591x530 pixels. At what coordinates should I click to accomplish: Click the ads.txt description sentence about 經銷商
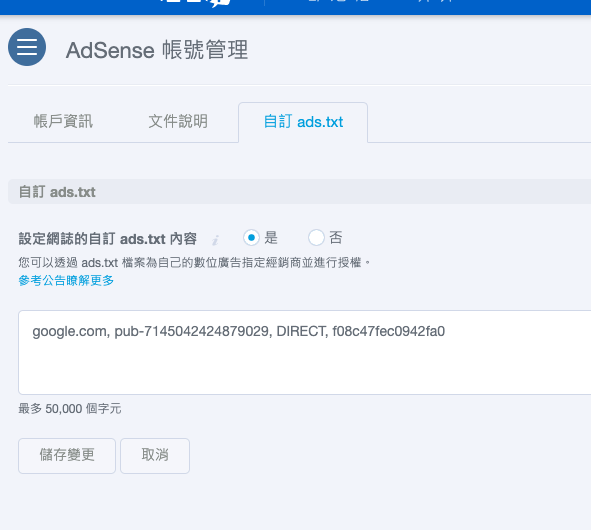point(194,262)
